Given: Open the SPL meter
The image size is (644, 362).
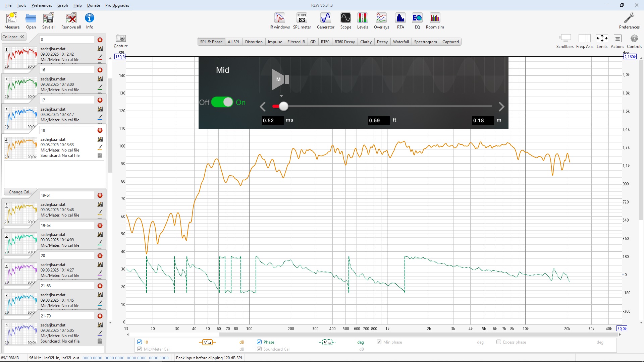Looking at the screenshot, I should tap(302, 21).
